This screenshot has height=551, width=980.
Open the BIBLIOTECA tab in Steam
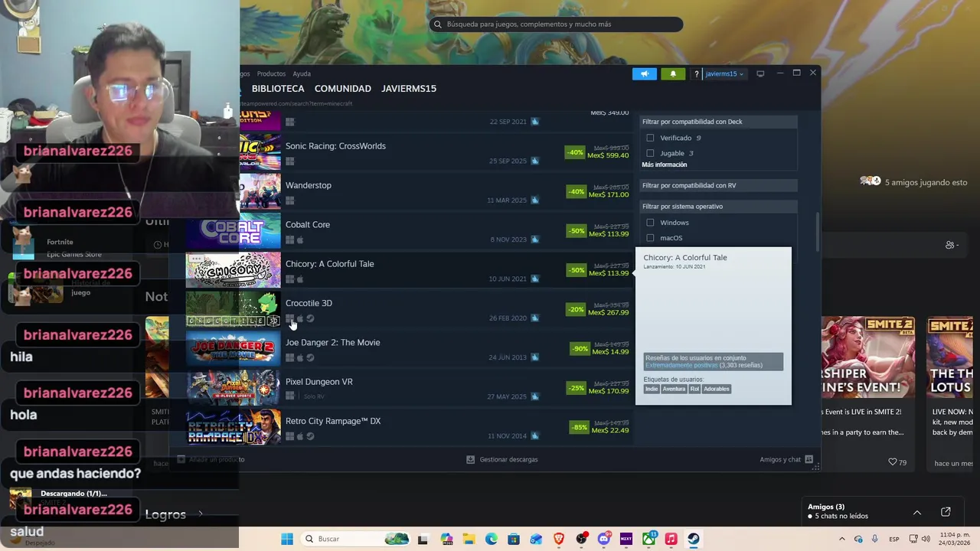(x=278, y=89)
